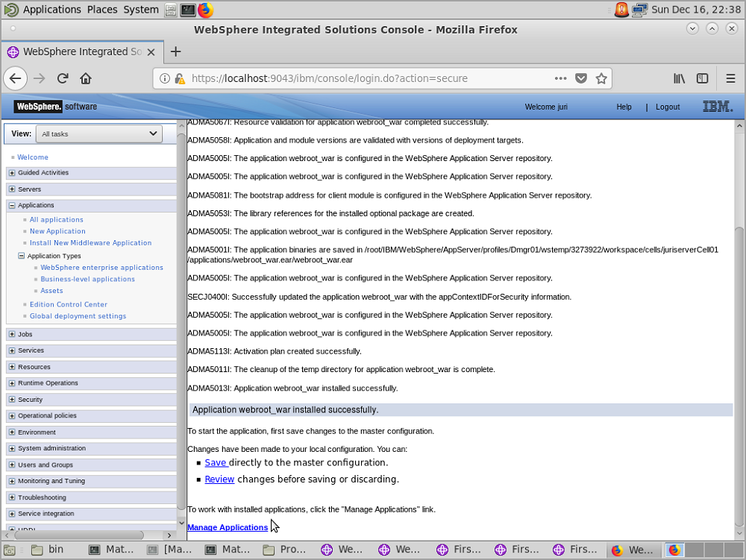Expand the Troubleshooting section

12,497
